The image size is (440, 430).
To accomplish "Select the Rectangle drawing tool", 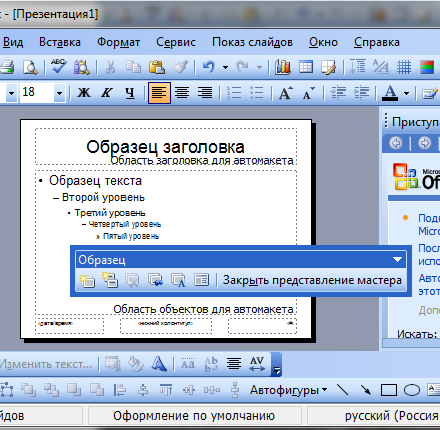I will tap(389, 390).
